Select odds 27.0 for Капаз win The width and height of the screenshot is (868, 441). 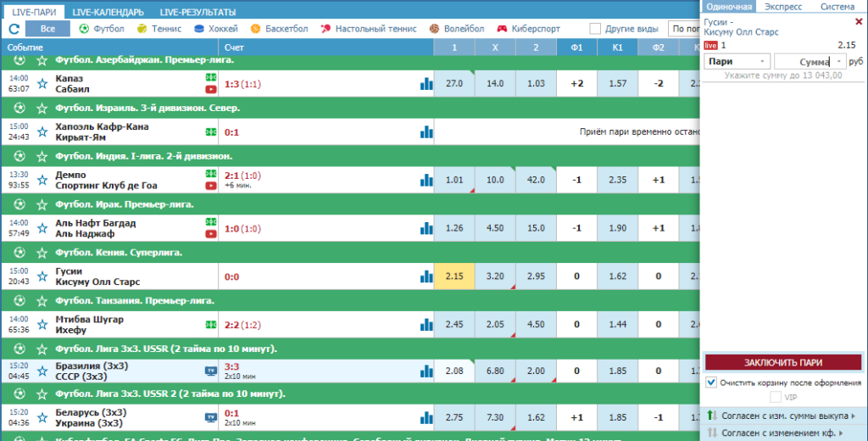pyautogui.click(x=454, y=84)
